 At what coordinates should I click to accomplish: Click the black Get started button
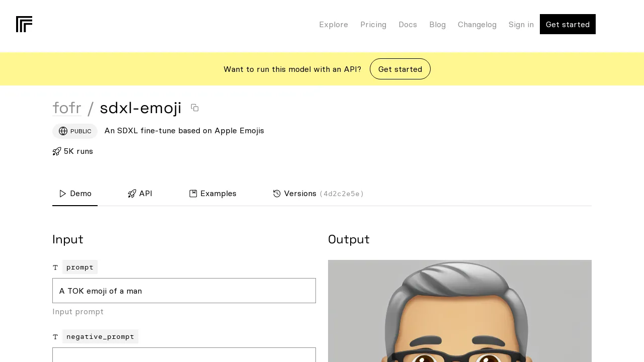568,24
